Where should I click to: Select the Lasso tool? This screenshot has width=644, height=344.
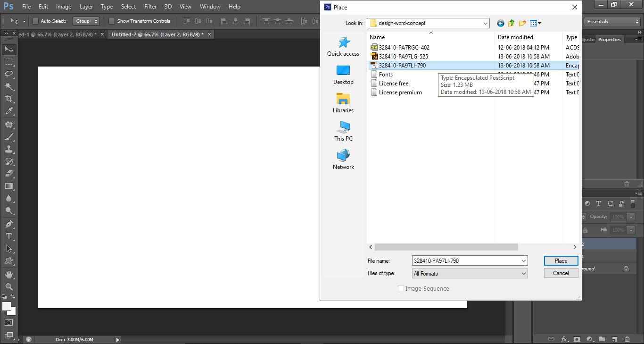tap(8, 74)
